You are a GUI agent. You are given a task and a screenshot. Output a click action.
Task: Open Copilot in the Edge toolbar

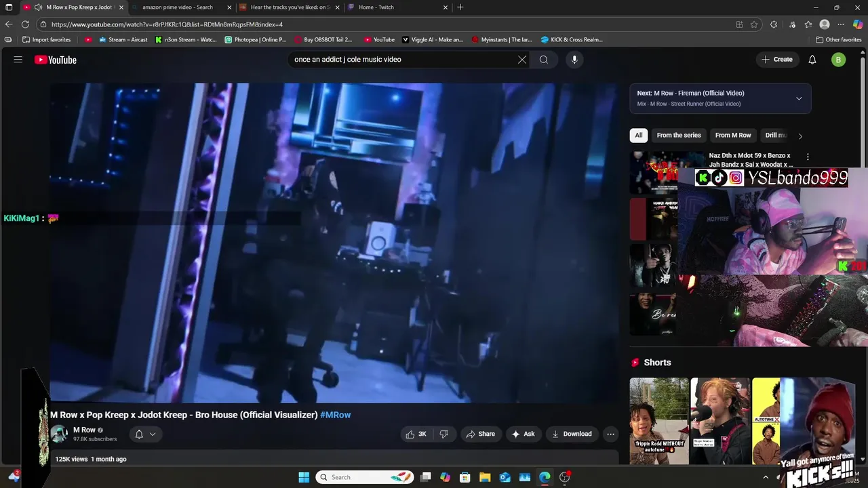click(x=858, y=24)
